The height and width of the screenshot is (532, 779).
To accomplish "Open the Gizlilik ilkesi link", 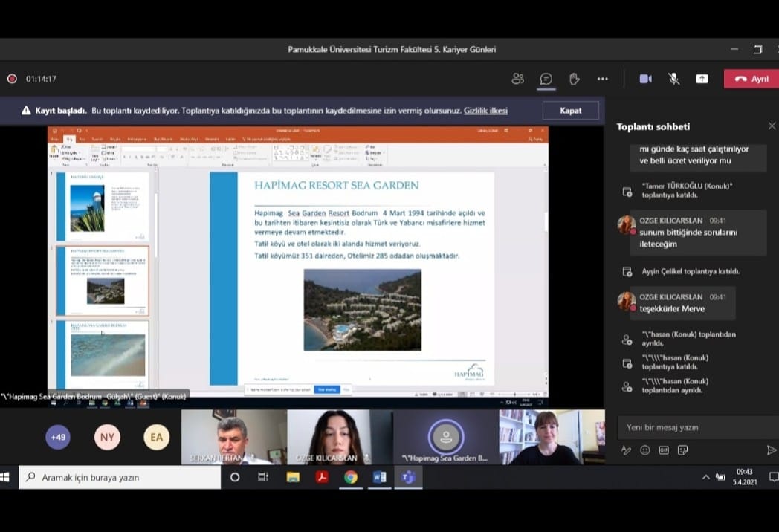I will pos(485,110).
